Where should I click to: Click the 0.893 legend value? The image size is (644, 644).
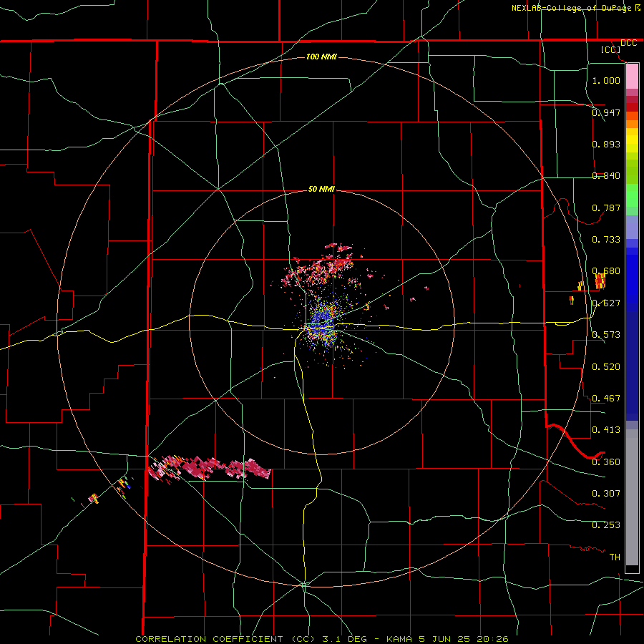click(606, 144)
